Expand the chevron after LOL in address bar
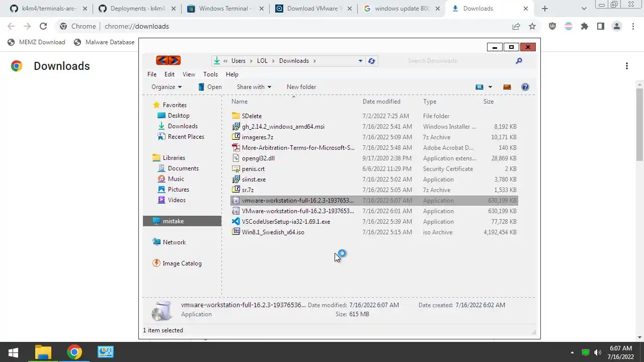This screenshot has width=644, height=362. click(273, 61)
